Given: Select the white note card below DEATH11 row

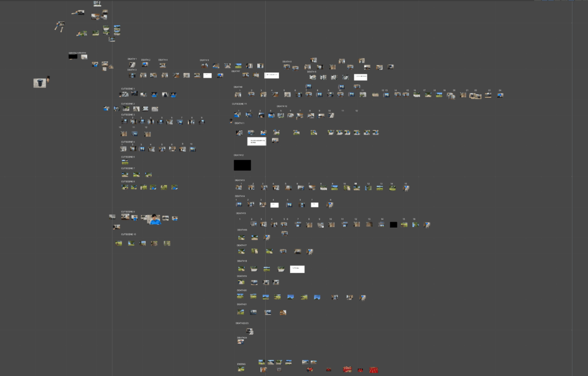Looking at the screenshot, I should point(257,141).
